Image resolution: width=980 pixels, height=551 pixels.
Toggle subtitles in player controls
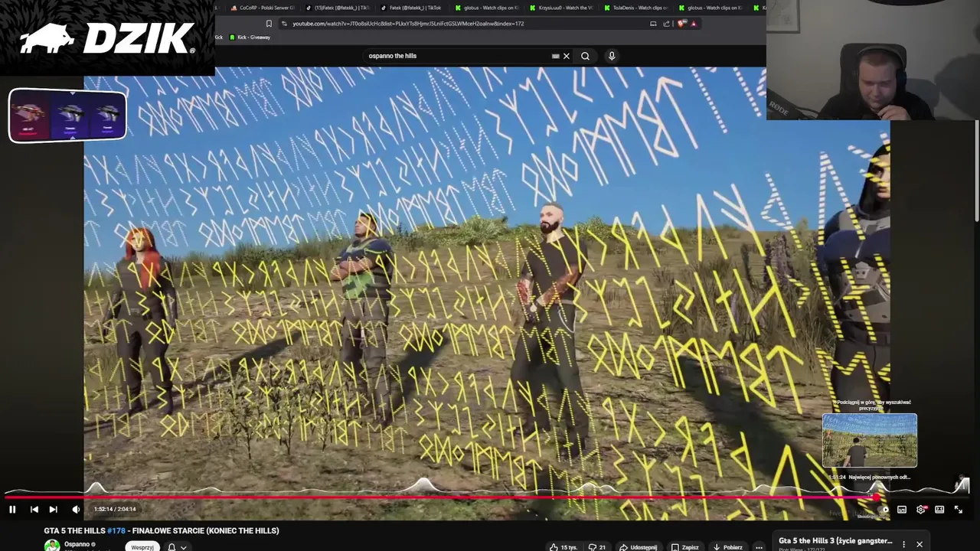(x=902, y=509)
